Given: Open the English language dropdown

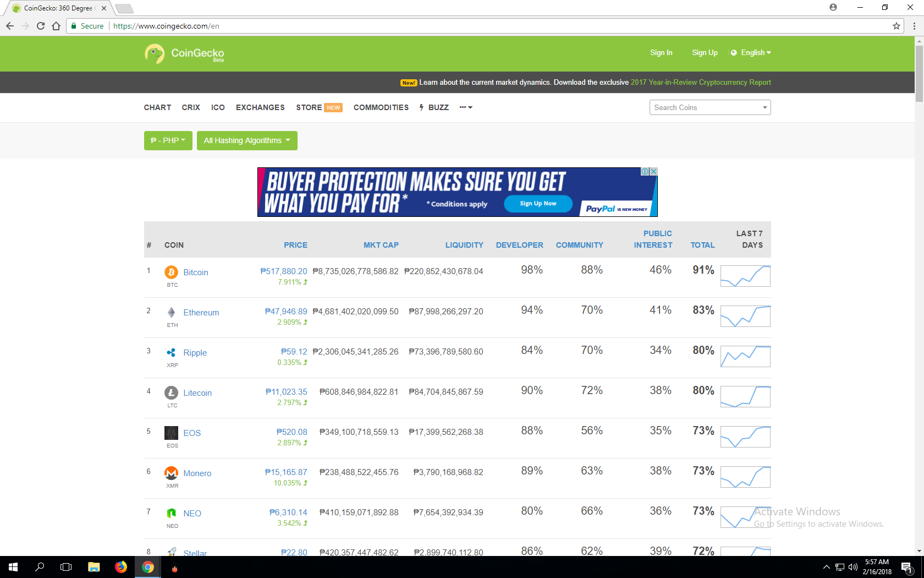Looking at the screenshot, I should [751, 53].
